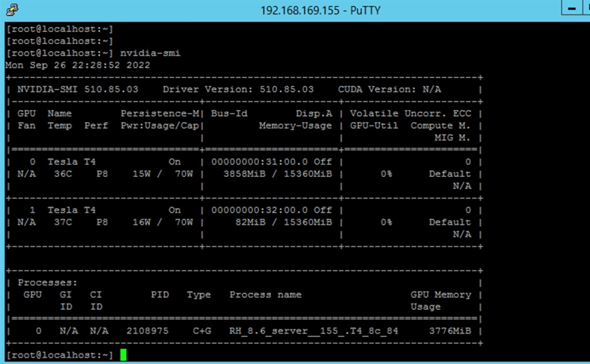The width and height of the screenshot is (590, 364).
Task: Click the timestamp 'Mon Sep 26 22:28:52 2022'
Action: 78,65
